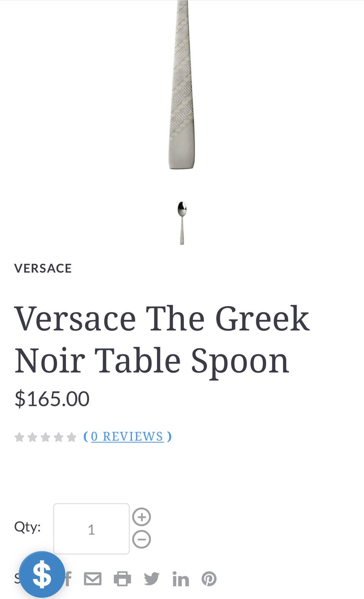Open the blue dollar sign rewards button

click(x=42, y=574)
